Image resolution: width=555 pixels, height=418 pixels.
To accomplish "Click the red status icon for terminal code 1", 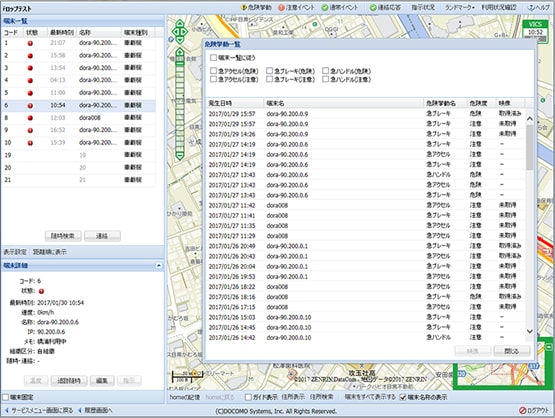I will coord(30,43).
